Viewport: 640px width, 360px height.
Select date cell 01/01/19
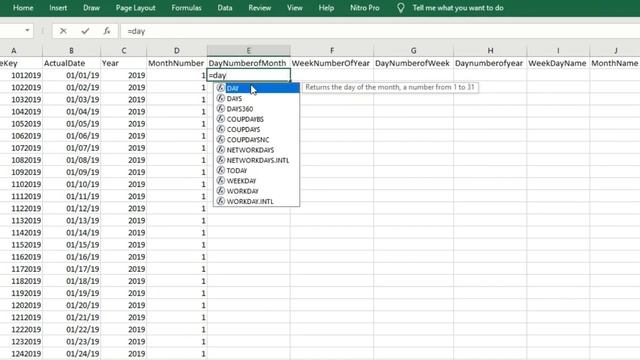(x=71, y=75)
